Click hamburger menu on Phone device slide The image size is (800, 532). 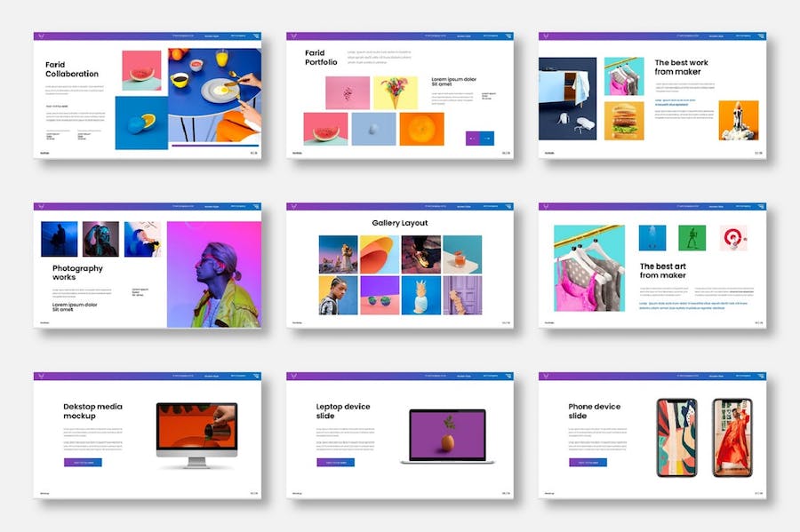(760, 377)
